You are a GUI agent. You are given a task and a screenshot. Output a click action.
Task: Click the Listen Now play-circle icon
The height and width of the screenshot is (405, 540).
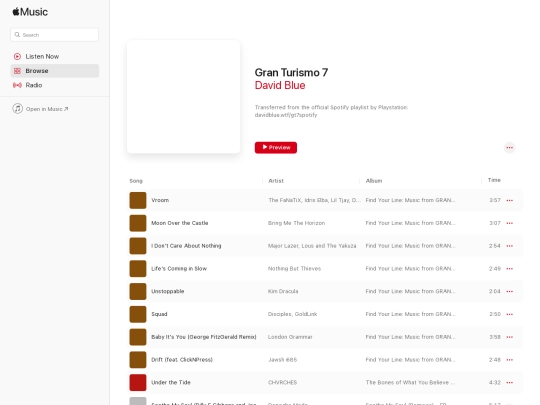17,56
